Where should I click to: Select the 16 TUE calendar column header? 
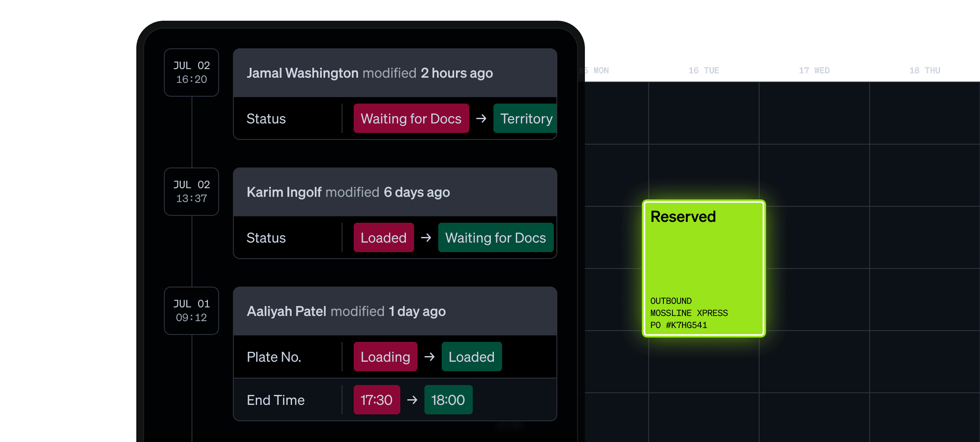click(x=704, y=70)
